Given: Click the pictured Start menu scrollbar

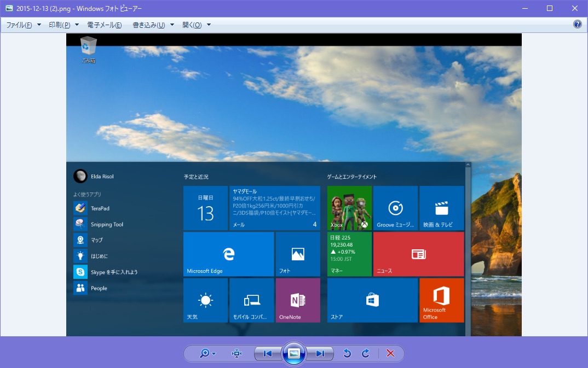Looking at the screenshot, I should coord(468,249).
